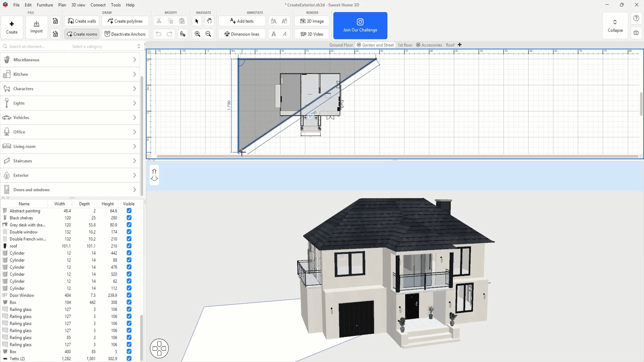Add a new level with plus icon
The height and width of the screenshot is (362, 644).
coord(460,45)
